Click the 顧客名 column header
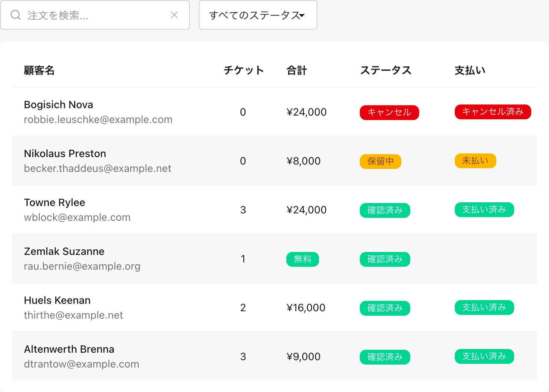549x392 pixels. 39,70
